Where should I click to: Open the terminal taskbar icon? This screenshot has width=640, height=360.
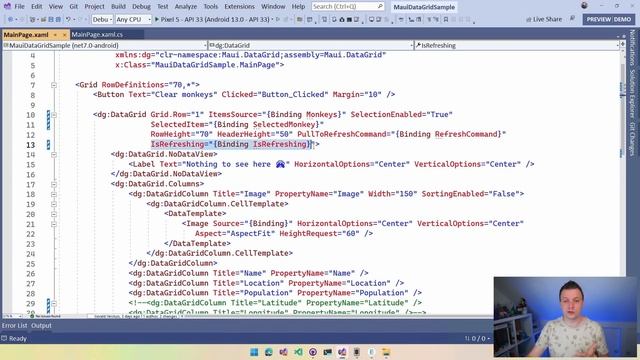(327, 352)
